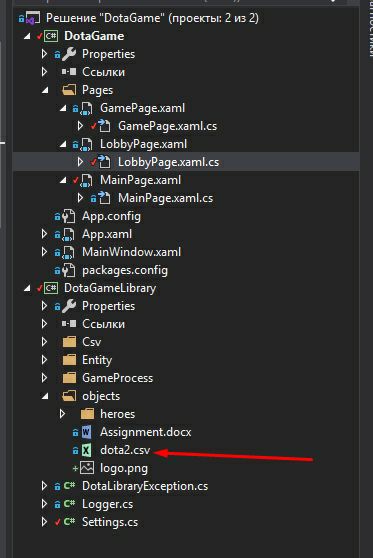Collapse the MainPage.xaml node
This screenshot has height=558, width=373.
pos(63,180)
